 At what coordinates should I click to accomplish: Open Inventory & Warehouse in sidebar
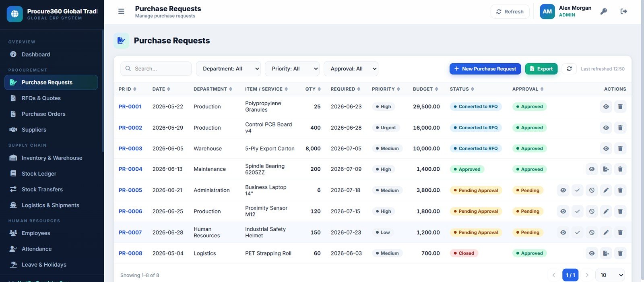tap(51, 158)
